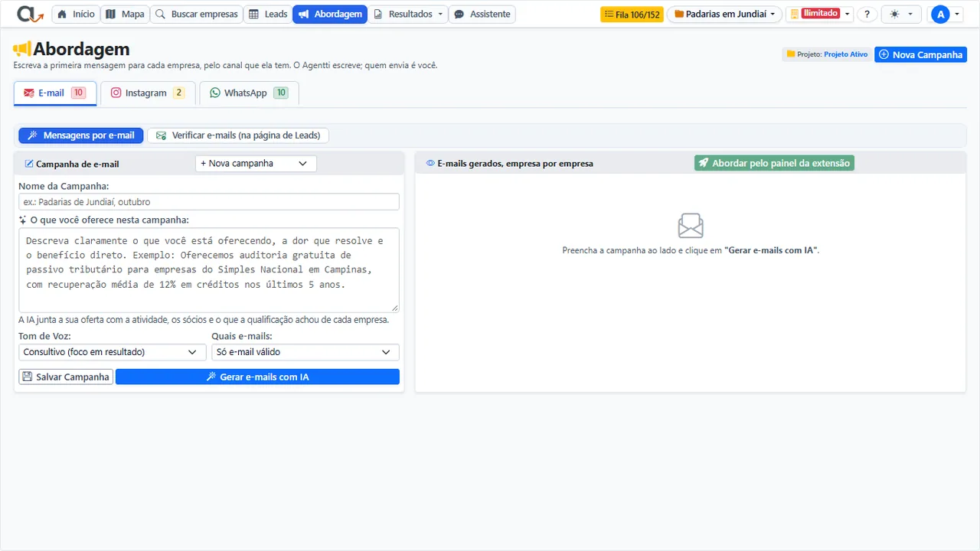
Task: Click Salvar Campanha button
Action: (66, 377)
